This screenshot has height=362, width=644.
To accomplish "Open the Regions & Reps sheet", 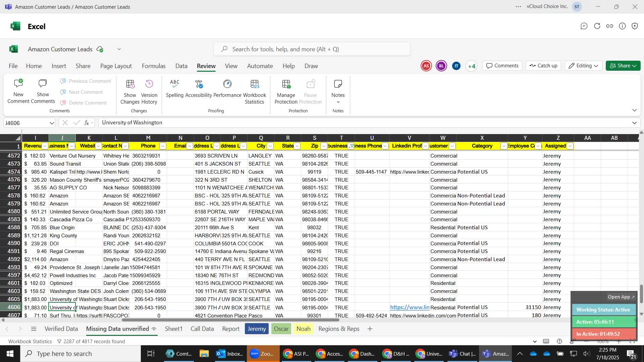I will [339, 329].
